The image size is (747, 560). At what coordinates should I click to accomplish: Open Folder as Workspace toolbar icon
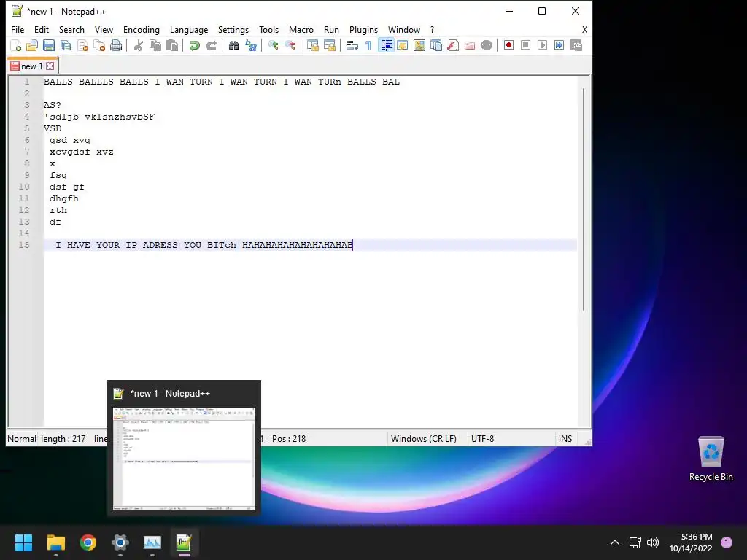[470, 46]
